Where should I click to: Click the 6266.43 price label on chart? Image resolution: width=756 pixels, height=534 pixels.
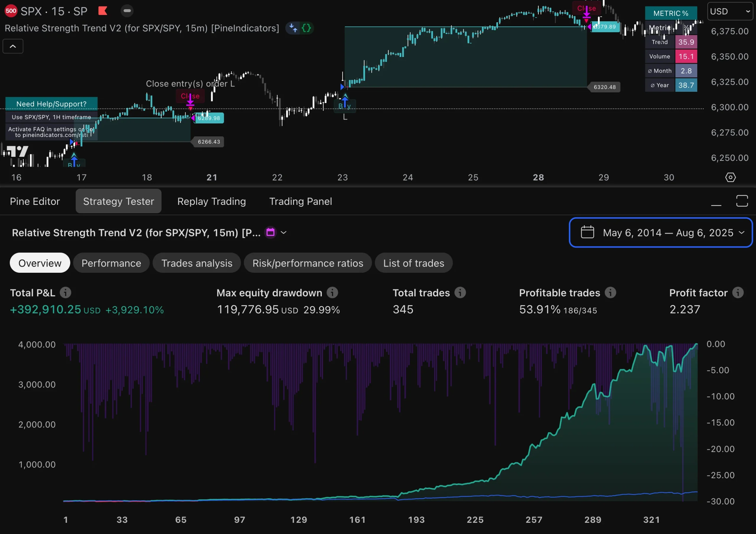(209, 142)
